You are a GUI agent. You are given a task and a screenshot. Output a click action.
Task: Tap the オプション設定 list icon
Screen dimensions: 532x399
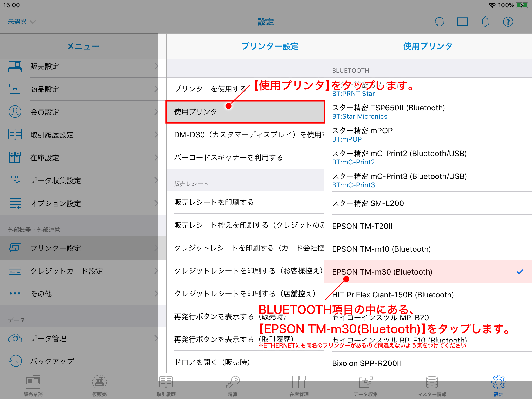15,203
